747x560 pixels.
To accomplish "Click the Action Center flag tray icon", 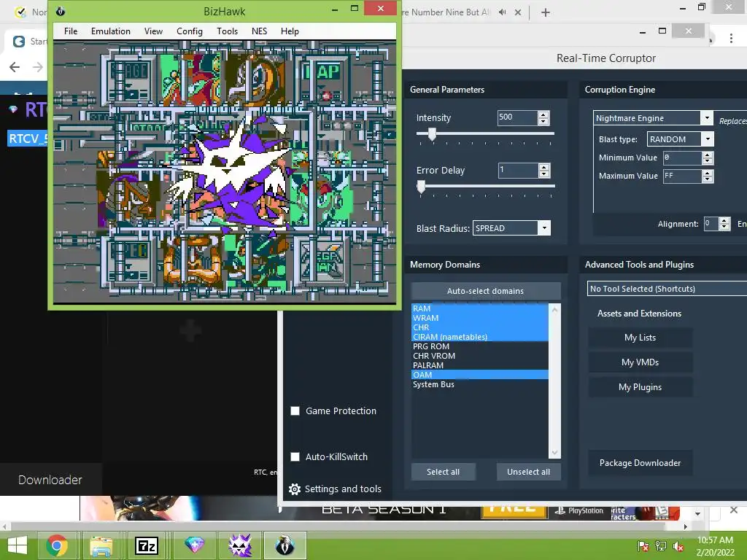I will tap(643, 546).
